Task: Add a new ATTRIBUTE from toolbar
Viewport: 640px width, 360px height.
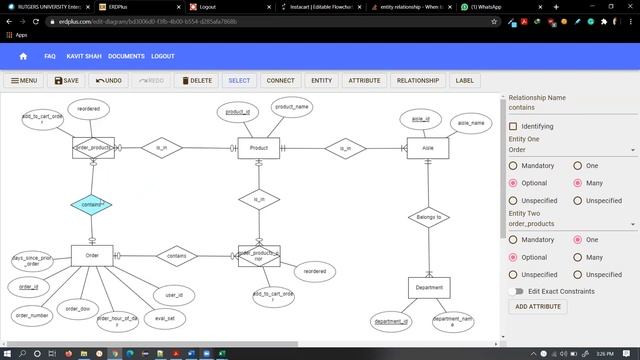Action: pyautogui.click(x=364, y=81)
